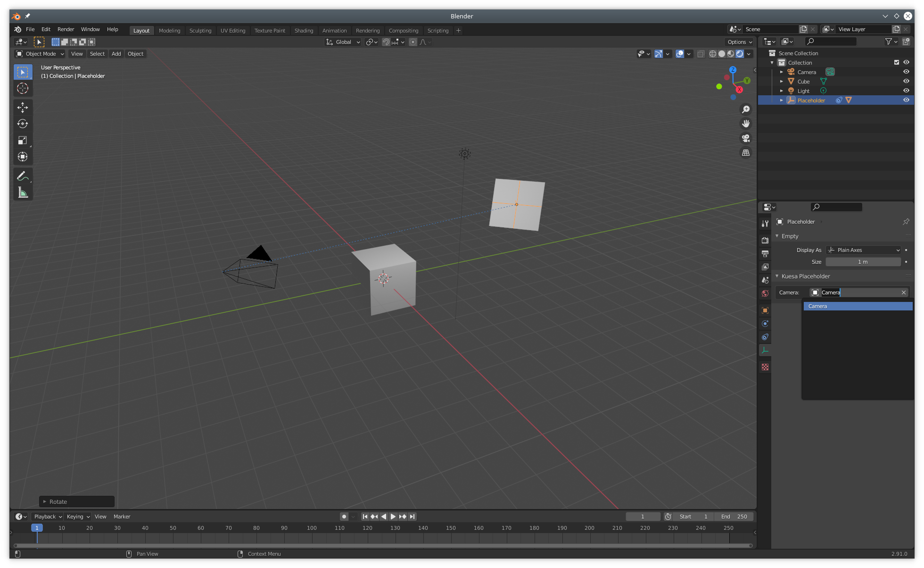
Task: Select the Rotate tool
Action: click(x=23, y=124)
